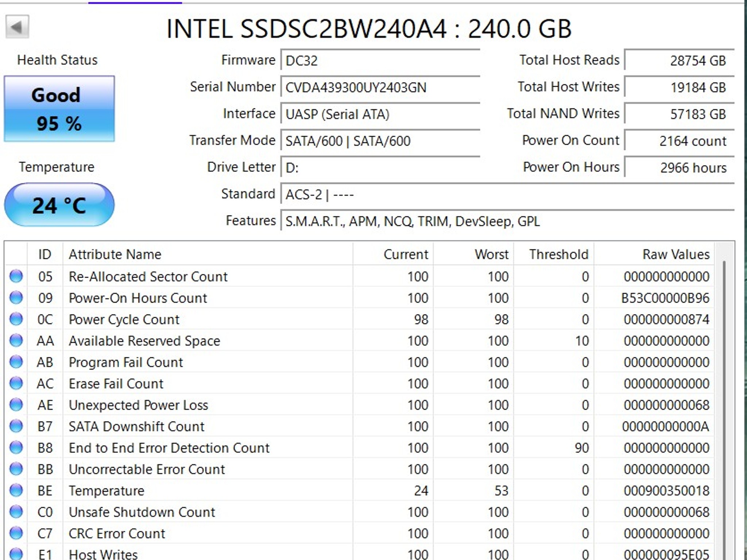
Task: Click threshold value 10 in Available Reserved Space row
Action: coord(582,341)
